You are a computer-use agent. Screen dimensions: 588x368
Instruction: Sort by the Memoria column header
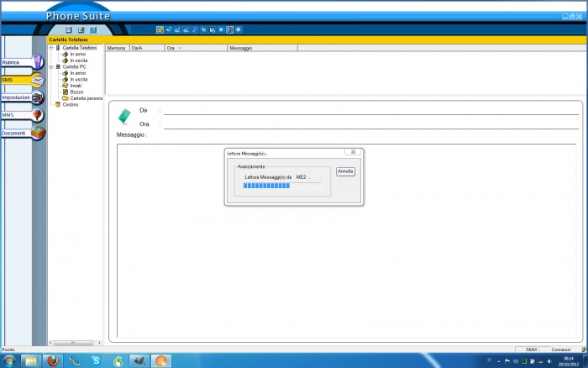click(x=117, y=48)
